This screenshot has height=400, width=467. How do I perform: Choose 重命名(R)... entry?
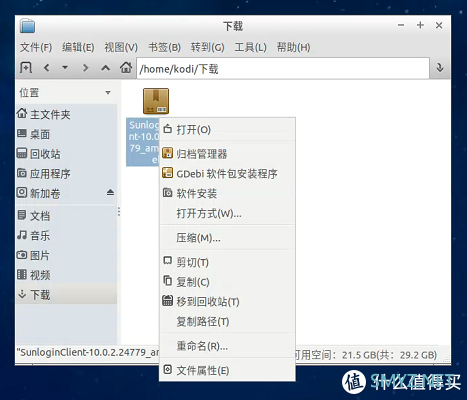[x=227, y=346]
